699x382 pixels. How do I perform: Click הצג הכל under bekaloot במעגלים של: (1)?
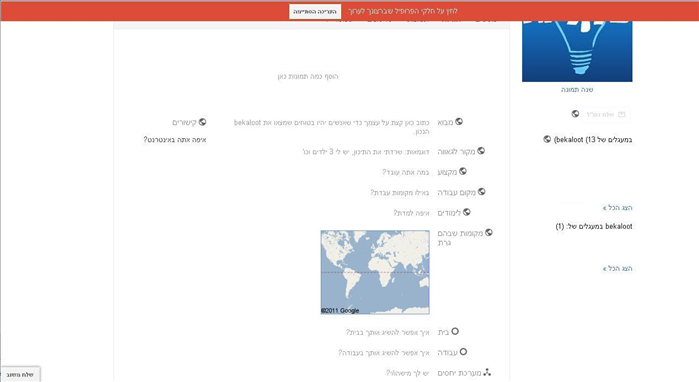coord(617,268)
